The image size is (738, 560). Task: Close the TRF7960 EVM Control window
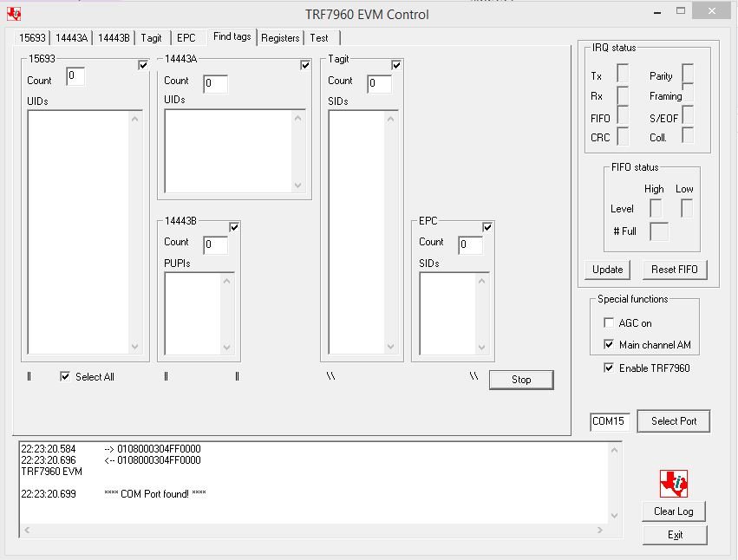point(712,10)
